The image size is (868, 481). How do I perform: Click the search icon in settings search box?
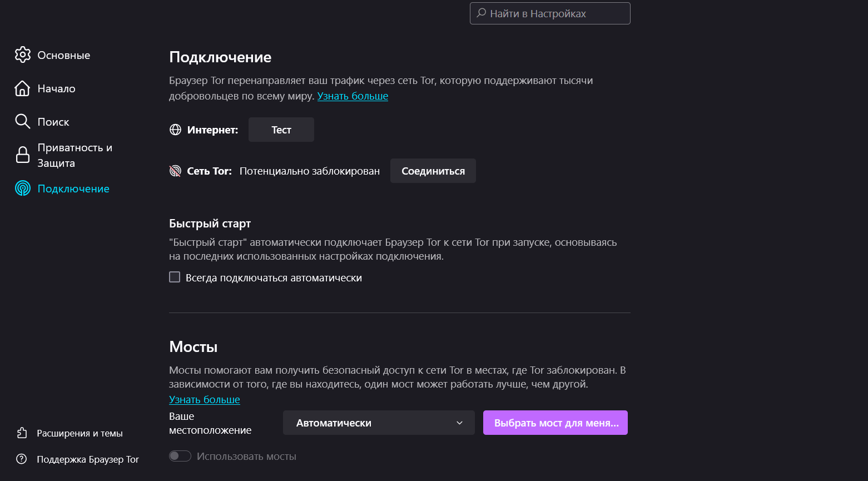(482, 13)
